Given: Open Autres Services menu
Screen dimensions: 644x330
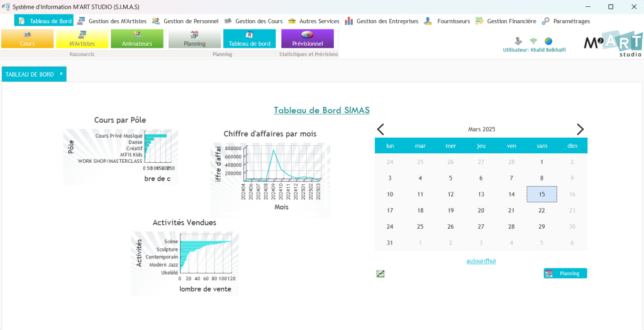Looking at the screenshot, I should 314,21.
